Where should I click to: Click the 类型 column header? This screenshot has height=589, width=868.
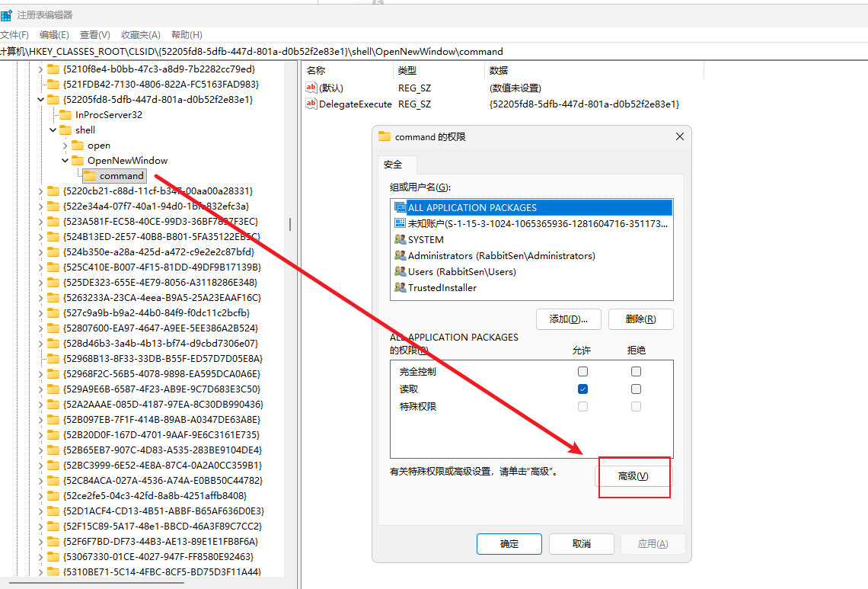click(439, 70)
